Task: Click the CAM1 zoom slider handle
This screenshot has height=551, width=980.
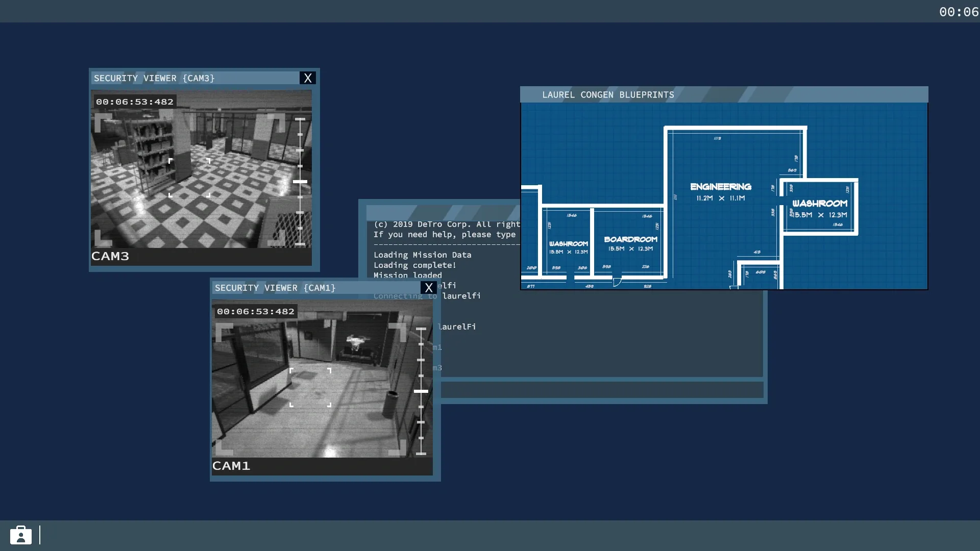Action: pyautogui.click(x=421, y=391)
